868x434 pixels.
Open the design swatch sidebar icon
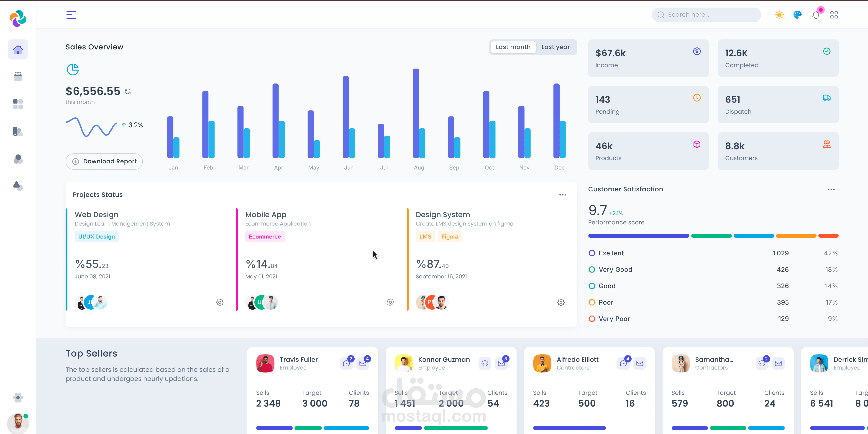[x=18, y=131]
